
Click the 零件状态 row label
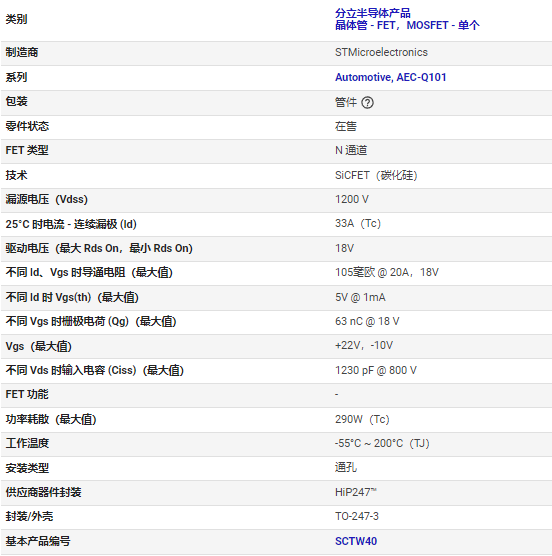click(x=27, y=126)
